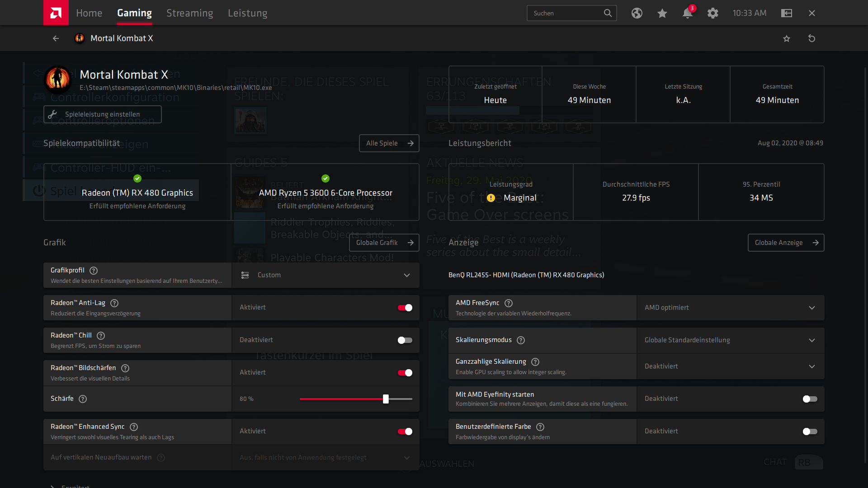Enable the Benutzerdefinierte Farbe toggle
The width and height of the screenshot is (868, 488).
click(810, 432)
